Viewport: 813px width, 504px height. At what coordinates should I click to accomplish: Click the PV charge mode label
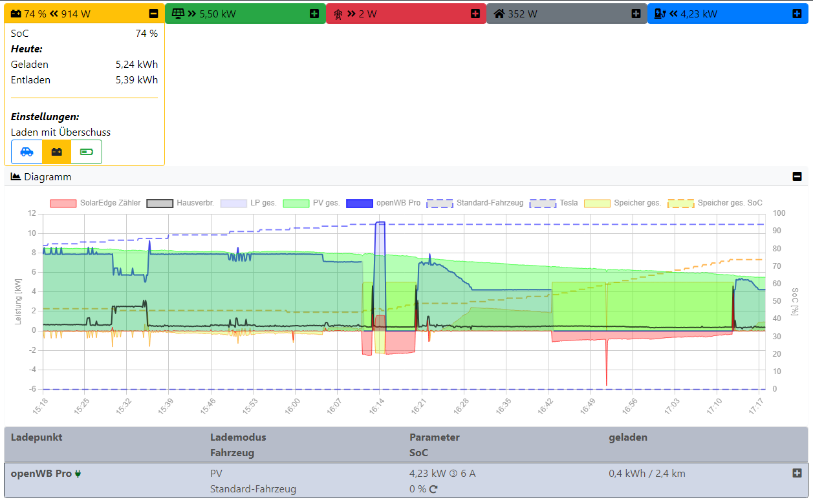(x=216, y=473)
